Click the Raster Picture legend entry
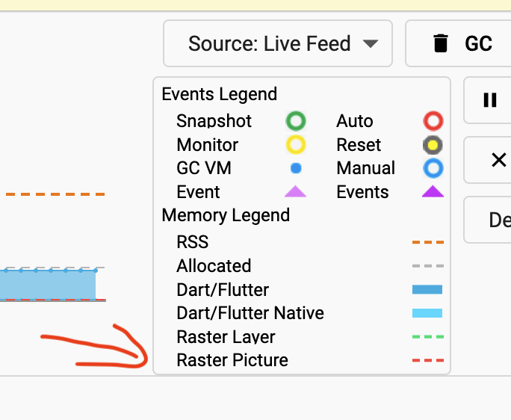Screen dimensions: 511x420 (232, 360)
